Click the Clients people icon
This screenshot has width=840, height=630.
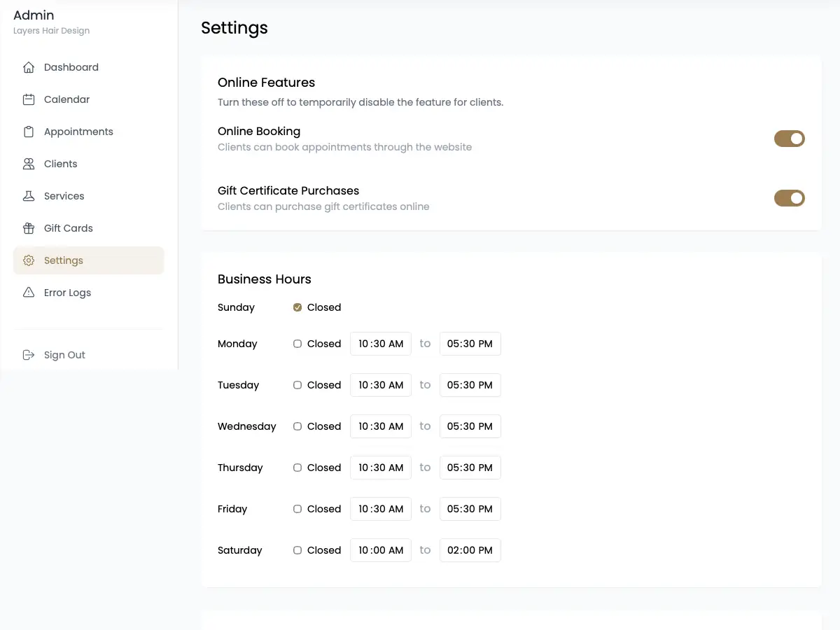click(28, 163)
